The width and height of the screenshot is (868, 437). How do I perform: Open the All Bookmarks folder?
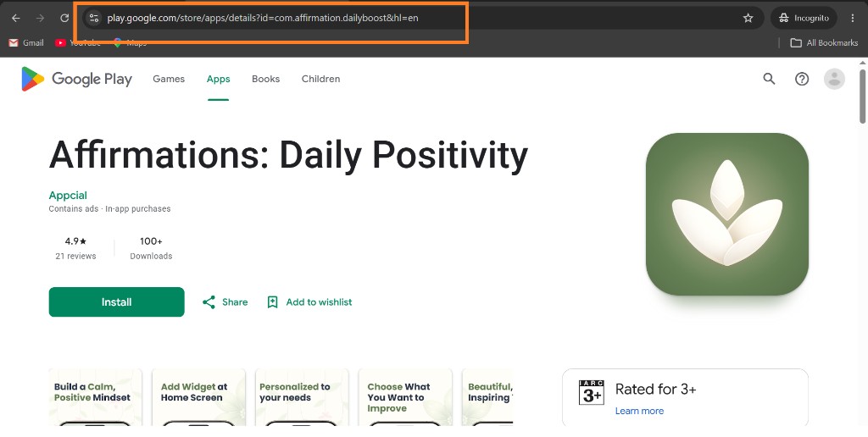click(x=824, y=42)
